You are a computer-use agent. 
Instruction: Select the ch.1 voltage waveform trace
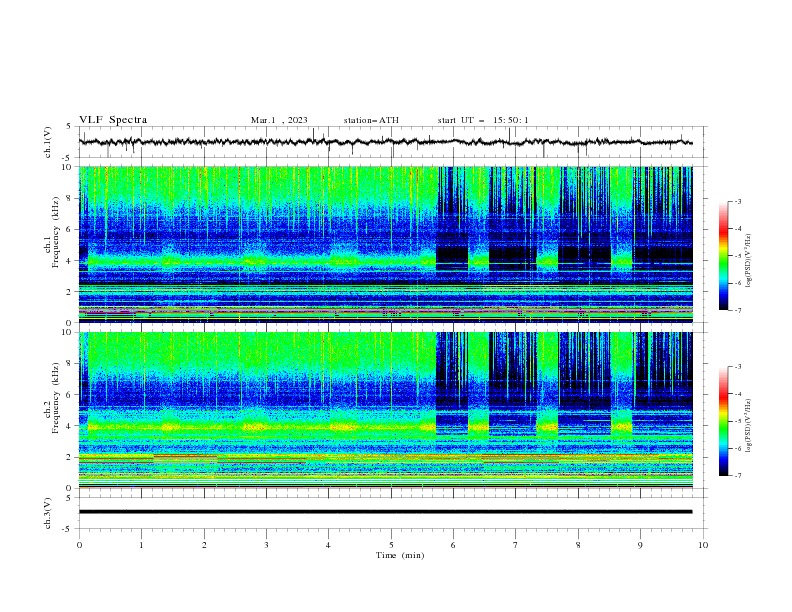point(385,142)
